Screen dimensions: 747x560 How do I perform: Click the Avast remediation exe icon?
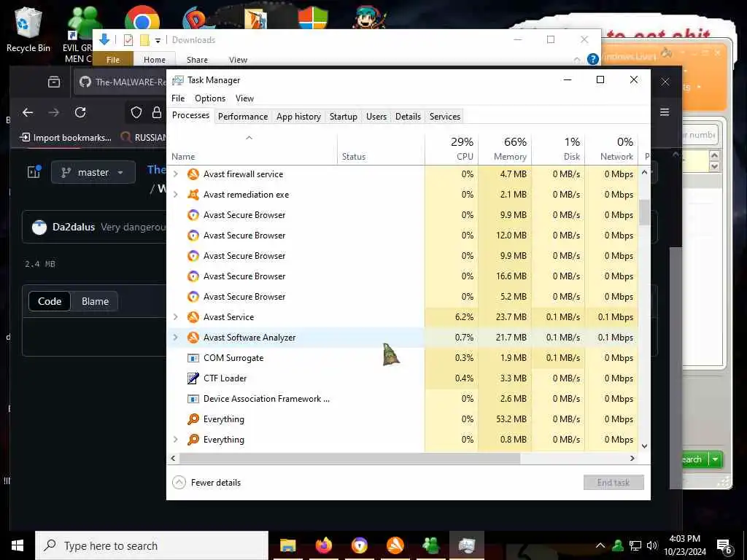193,195
